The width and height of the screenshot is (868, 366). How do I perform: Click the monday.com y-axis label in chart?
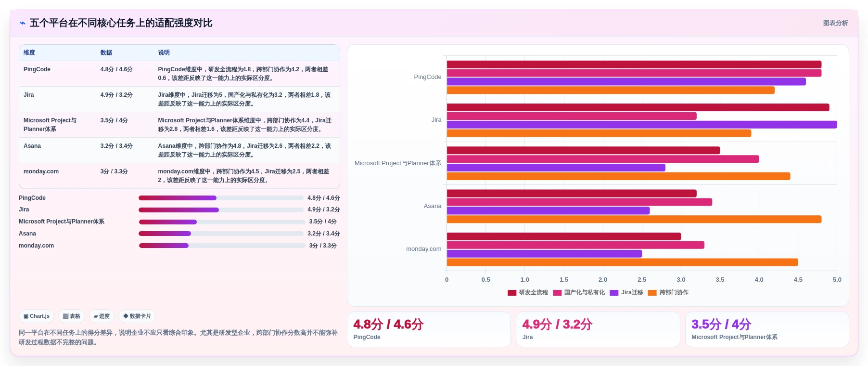click(424, 249)
